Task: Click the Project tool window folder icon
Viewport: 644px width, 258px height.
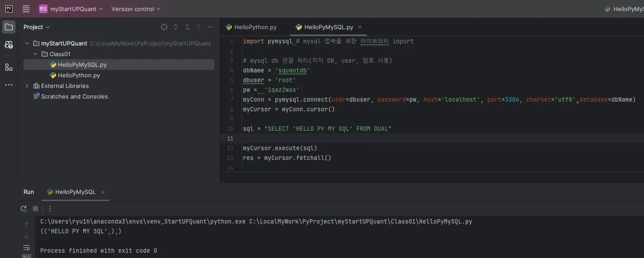Action: [x=9, y=27]
